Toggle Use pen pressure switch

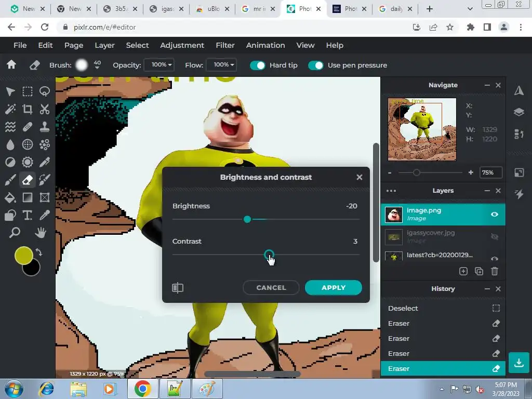coord(316,65)
